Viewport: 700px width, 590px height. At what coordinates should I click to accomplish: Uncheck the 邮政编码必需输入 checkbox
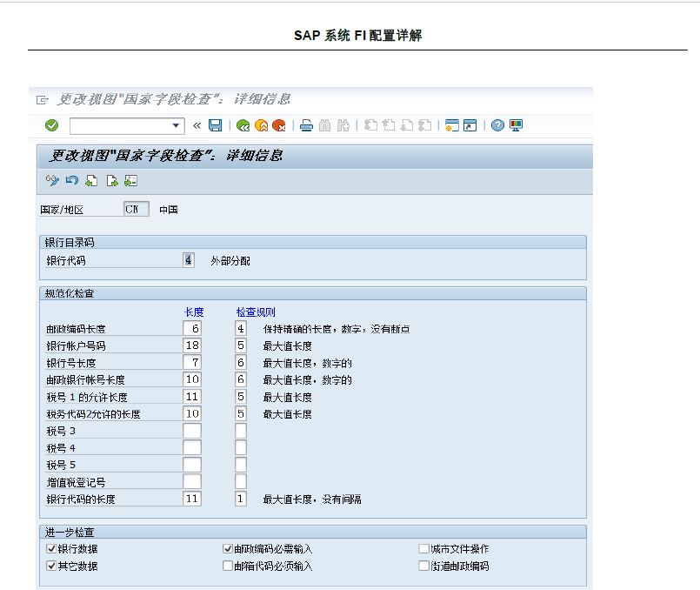coord(228,548)
